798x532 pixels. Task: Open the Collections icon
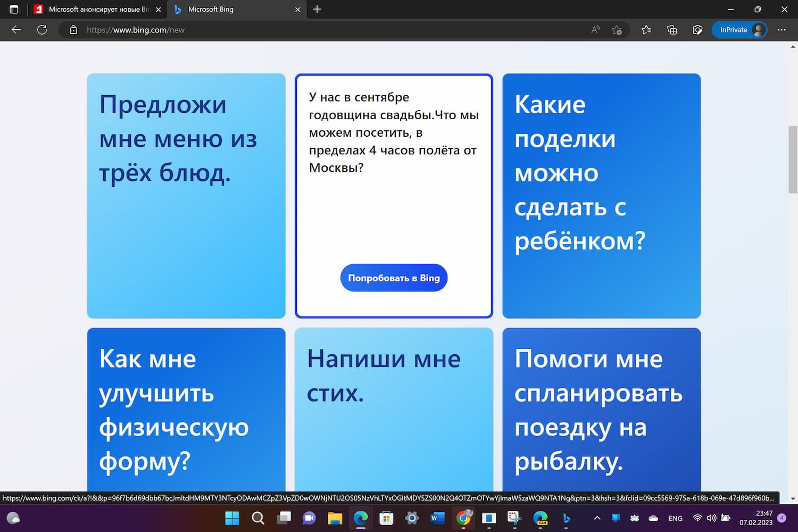tap(672, 30)
